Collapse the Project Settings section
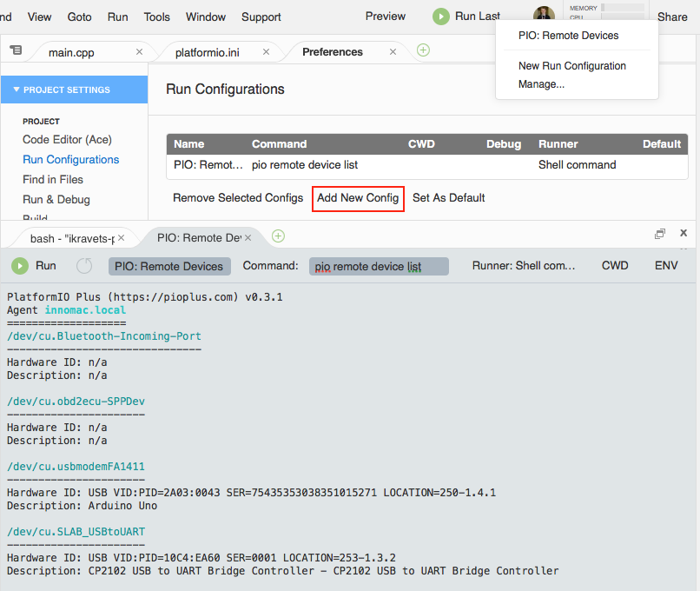This screenshot has width=700, height=591. pos(17,90)
